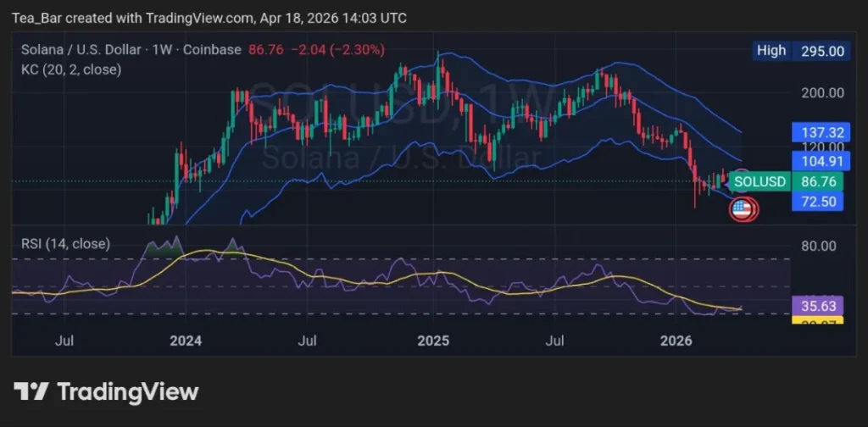868x427 pixels.
Task: Open the RSI (14, close) indicator legend
Action: click(x=65, y=244)
